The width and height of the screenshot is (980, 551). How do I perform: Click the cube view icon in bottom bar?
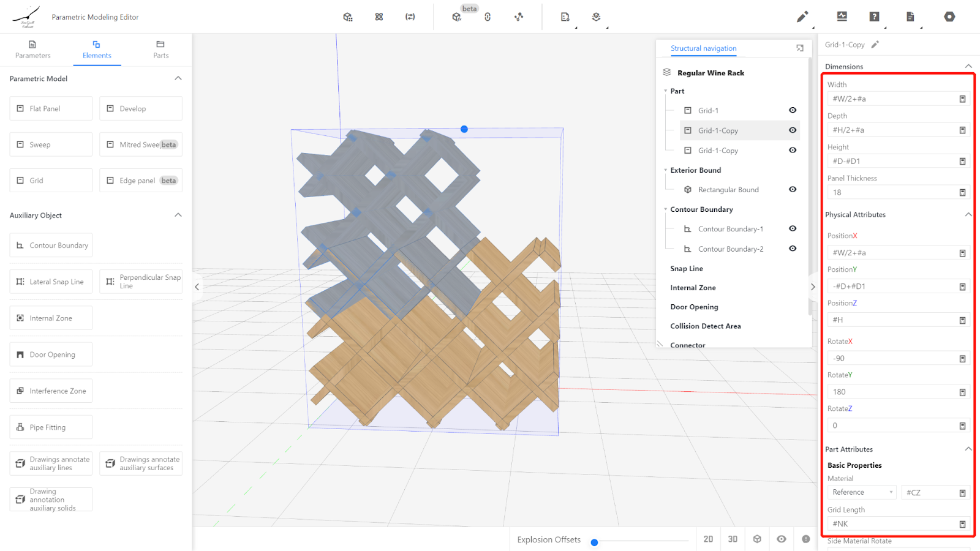click(x=757, y=539)
